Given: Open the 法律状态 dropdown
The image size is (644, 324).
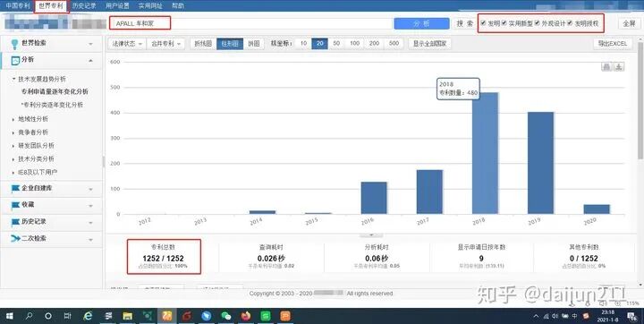Looking at the screenshot, I should (127, 44).
